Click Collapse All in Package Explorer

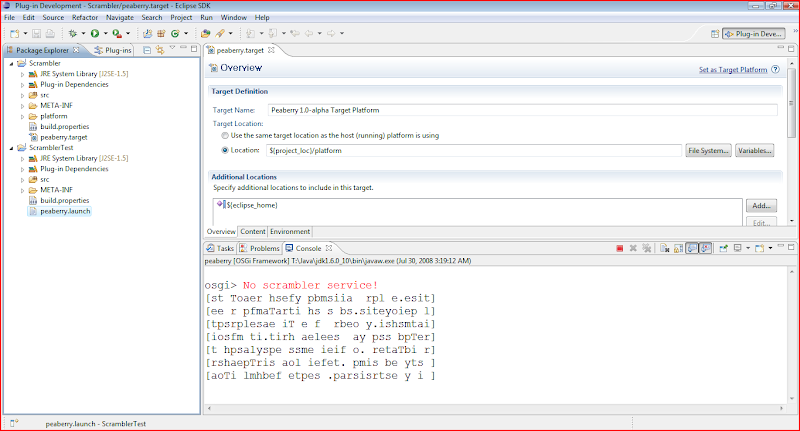tap(147, 50)
